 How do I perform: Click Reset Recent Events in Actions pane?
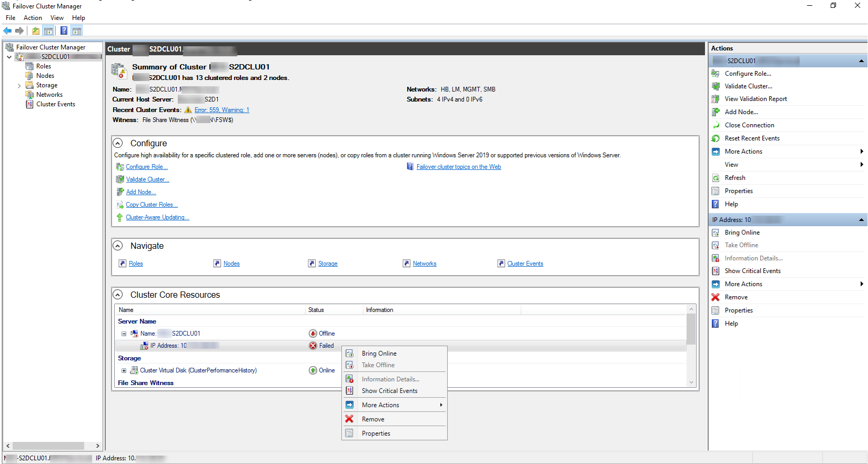752,138
